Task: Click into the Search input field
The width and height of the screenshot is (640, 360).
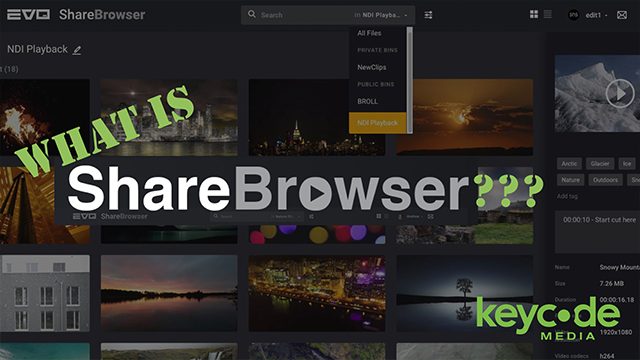Action: pos(304,15)
